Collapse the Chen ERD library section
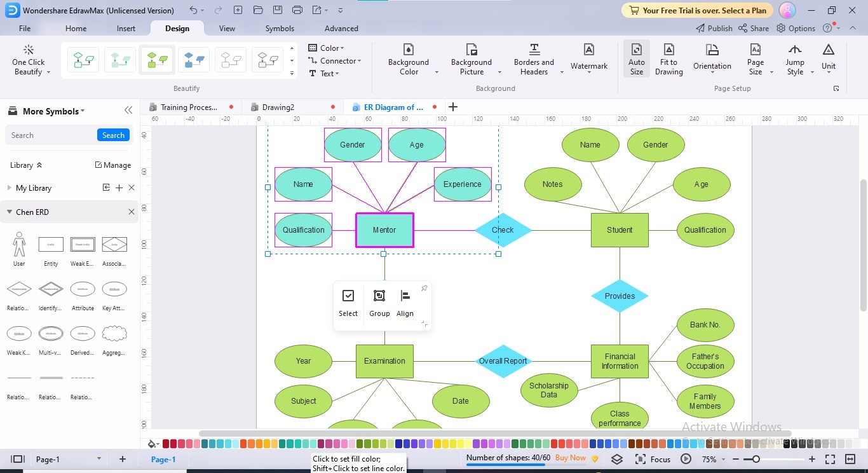868x473 pixels. click(x=10, y=212)
